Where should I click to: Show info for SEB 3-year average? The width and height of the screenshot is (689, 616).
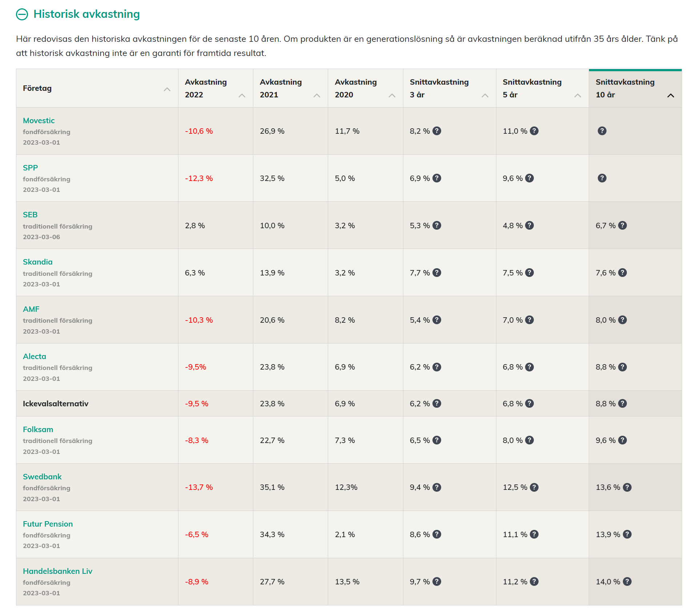click(437, 225)
